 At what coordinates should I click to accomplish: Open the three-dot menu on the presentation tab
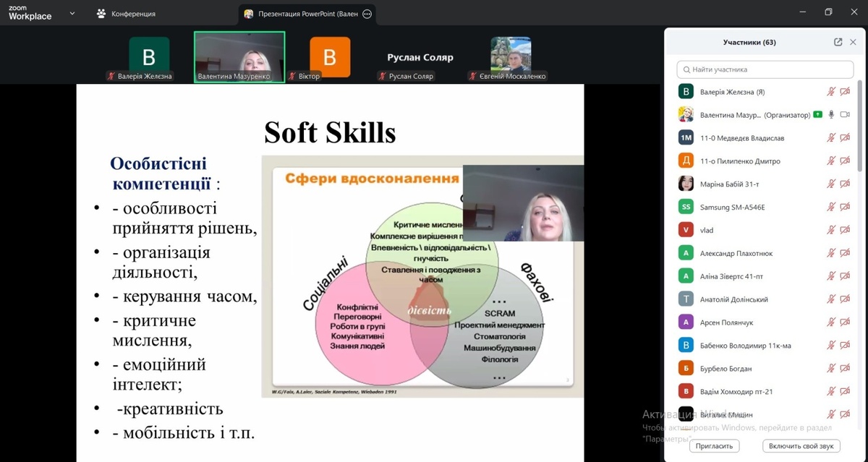click(x=367, y=14)
